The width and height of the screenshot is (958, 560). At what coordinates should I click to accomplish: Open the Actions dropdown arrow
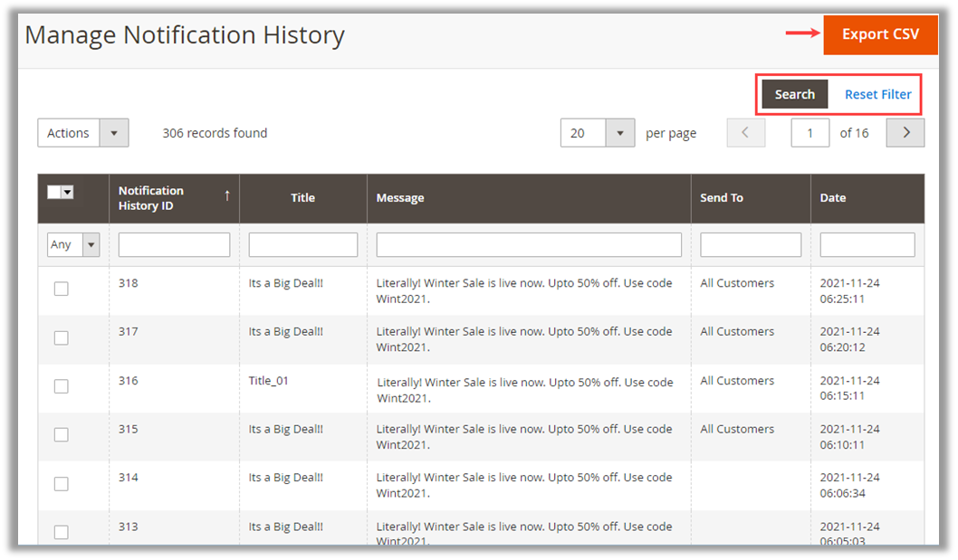[113, 133]
